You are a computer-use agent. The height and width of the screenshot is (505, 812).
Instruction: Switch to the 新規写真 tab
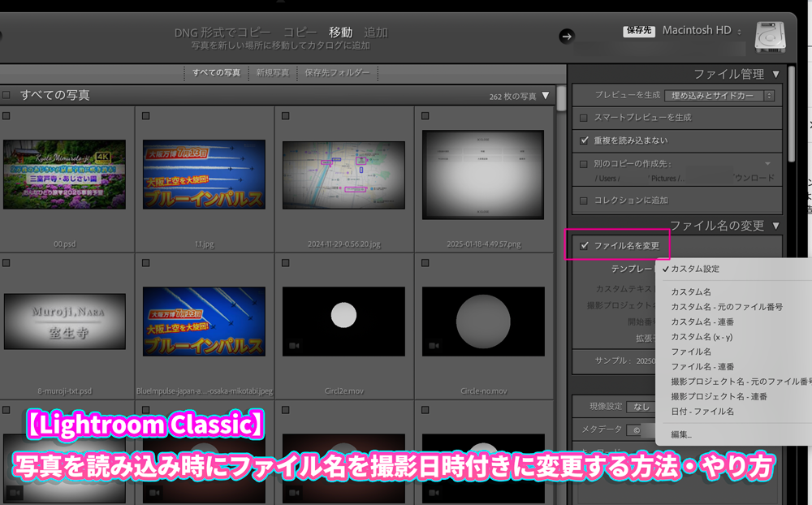(272, 73)
